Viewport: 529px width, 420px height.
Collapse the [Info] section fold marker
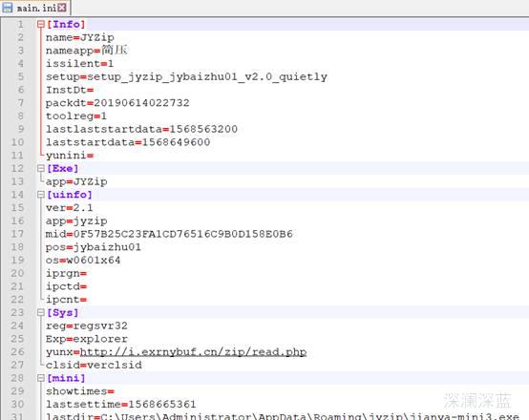coord(41,24)
